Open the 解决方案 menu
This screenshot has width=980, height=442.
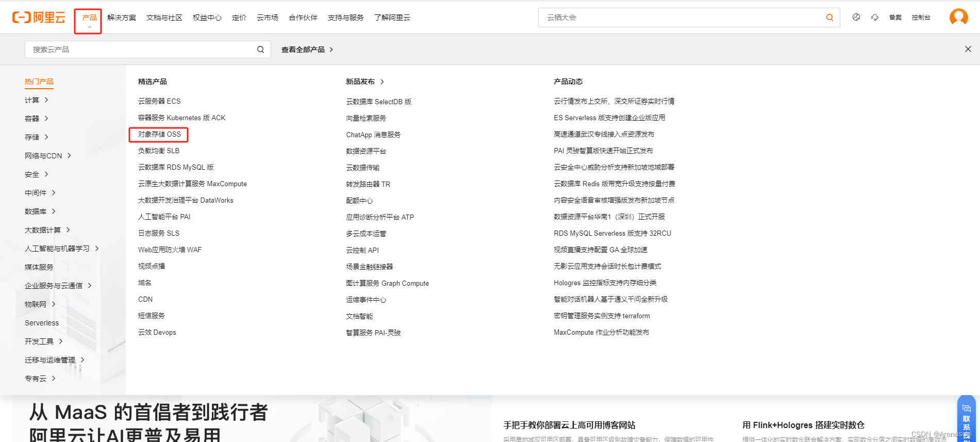tap(122, 18)
